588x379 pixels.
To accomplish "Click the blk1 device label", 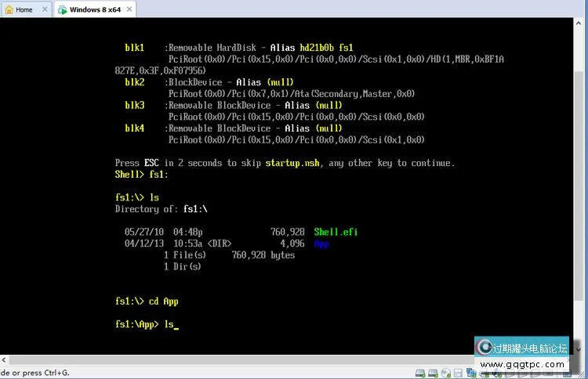I will [135, 48].
